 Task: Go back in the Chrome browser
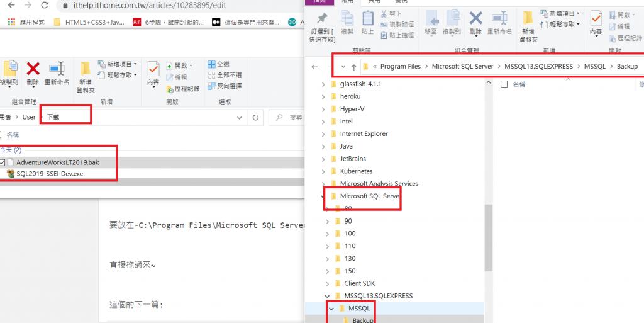click(x=11, y=5)
